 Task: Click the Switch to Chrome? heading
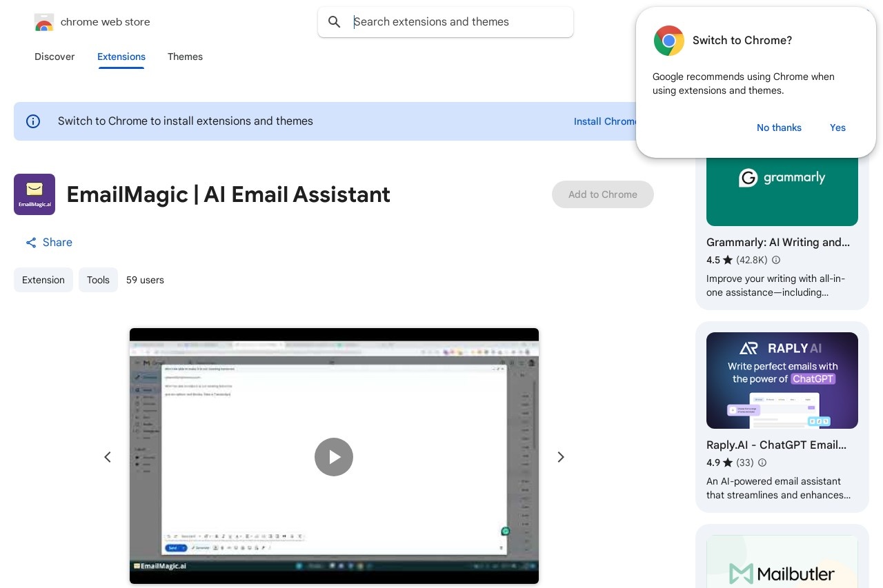coord(742,41)
